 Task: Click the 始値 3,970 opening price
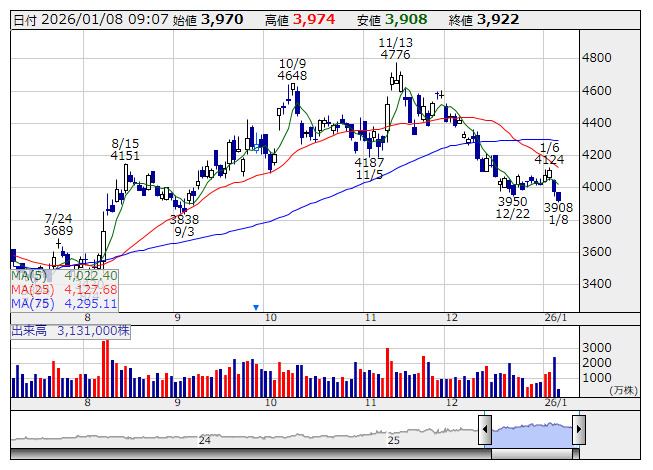pyautogui.click(x=207, y=20)
